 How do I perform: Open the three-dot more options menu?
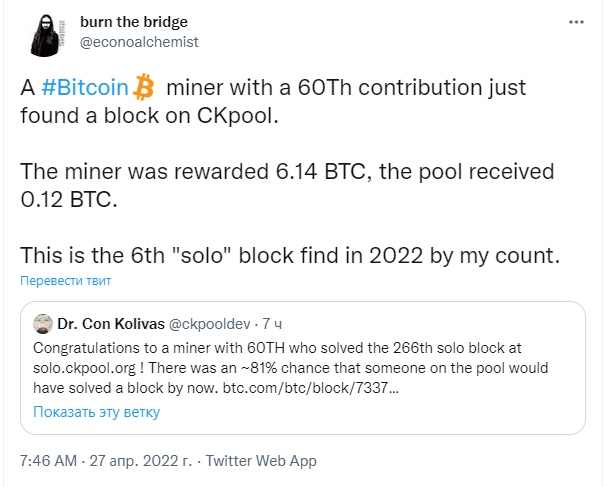[x=576, y=22]
